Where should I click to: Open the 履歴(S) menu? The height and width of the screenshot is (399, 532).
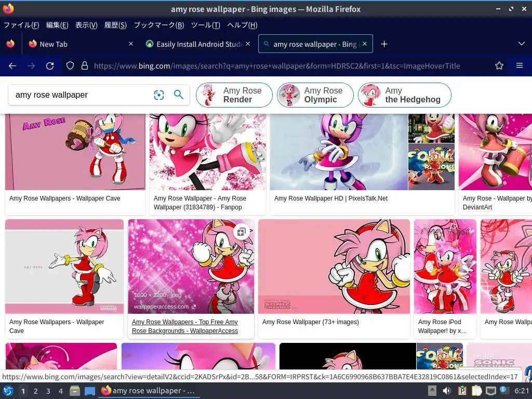point(115,25)
